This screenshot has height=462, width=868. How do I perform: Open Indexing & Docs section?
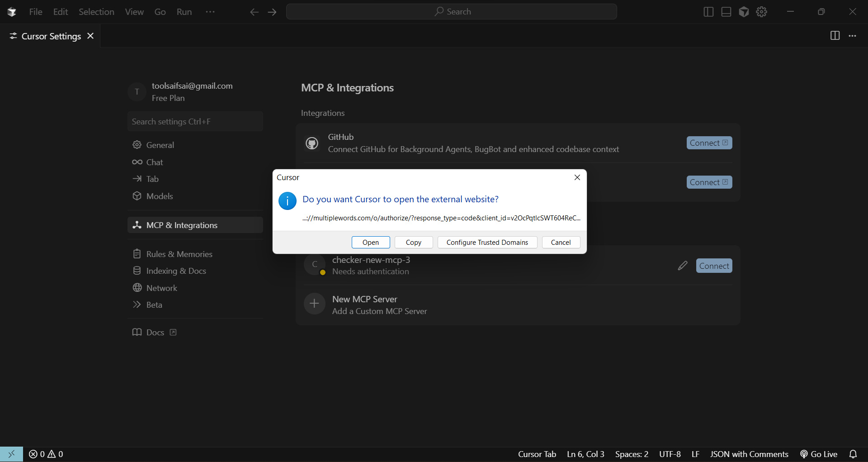(195, 271)
